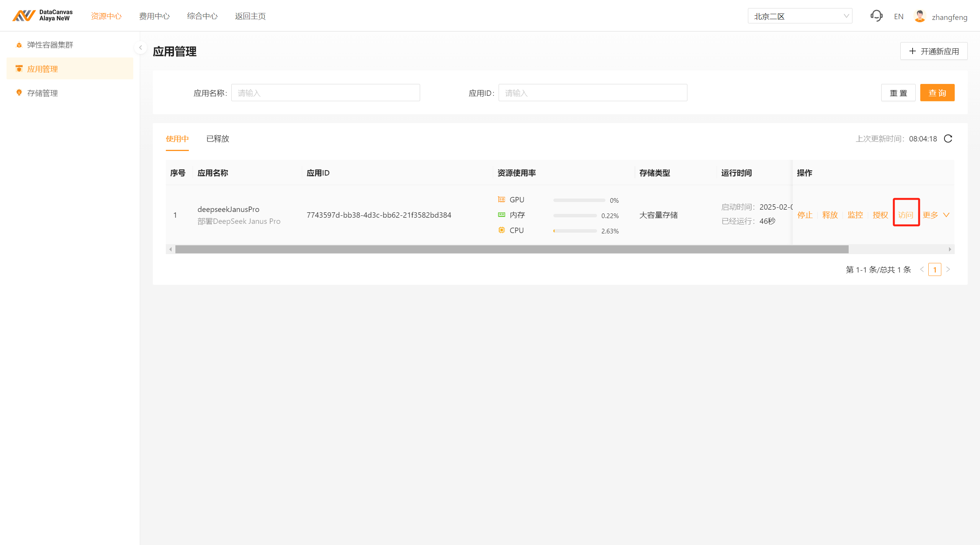The width and height of the screenshot is (980, 545).
Task: Open the 费用中心 menu
Action: 154,16
